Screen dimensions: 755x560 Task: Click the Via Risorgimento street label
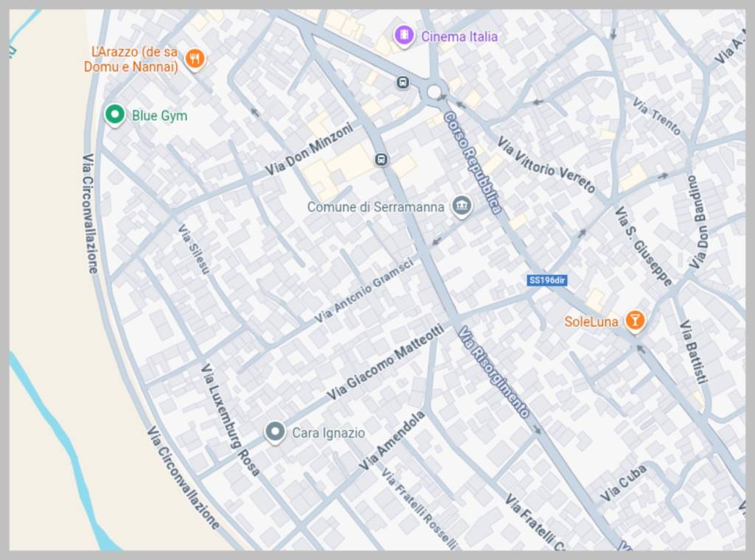[493, 373]
